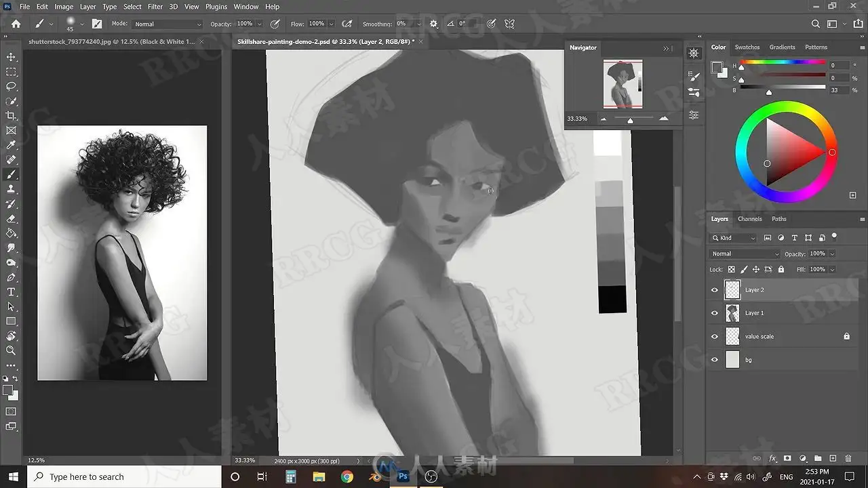Open the Filter menu
Screen dimensions: 868x488
pyautogui.click(x=155, y=6)
